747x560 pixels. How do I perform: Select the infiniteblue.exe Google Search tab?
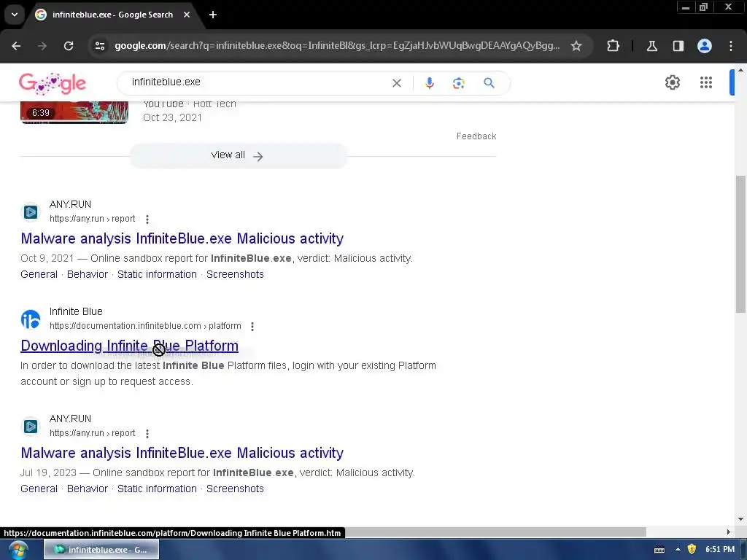click(x=112, y=15)
